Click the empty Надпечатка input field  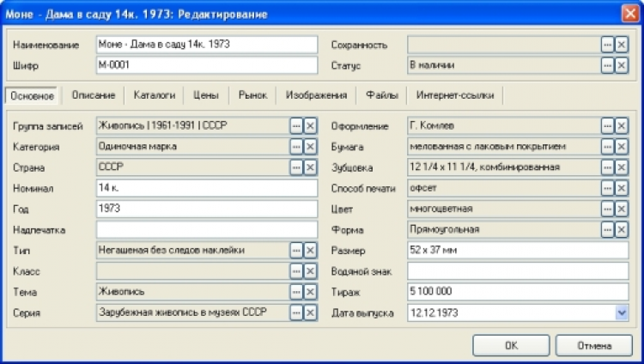[x=207, y=229]
